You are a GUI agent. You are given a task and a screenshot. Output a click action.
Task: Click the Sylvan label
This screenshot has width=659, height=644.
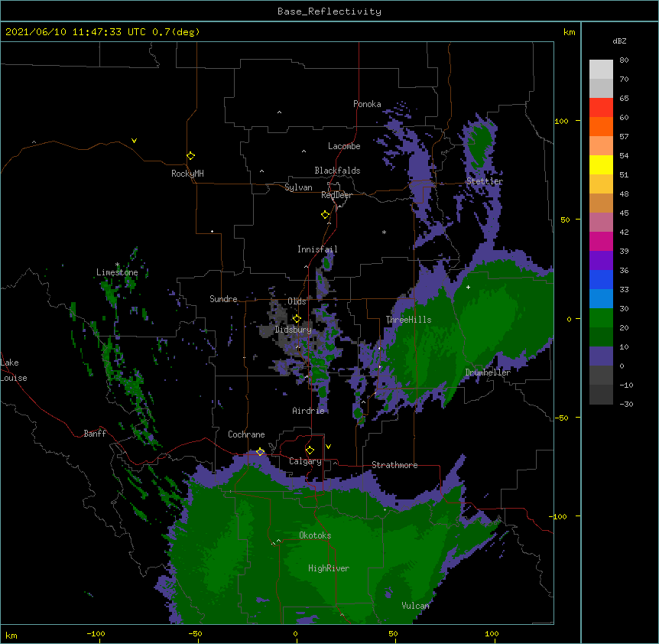click(298, 187)
